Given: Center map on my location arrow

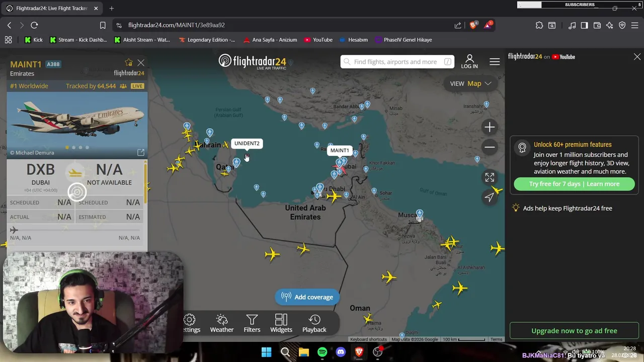Looking at the screenshot, I should pos(490,197).
